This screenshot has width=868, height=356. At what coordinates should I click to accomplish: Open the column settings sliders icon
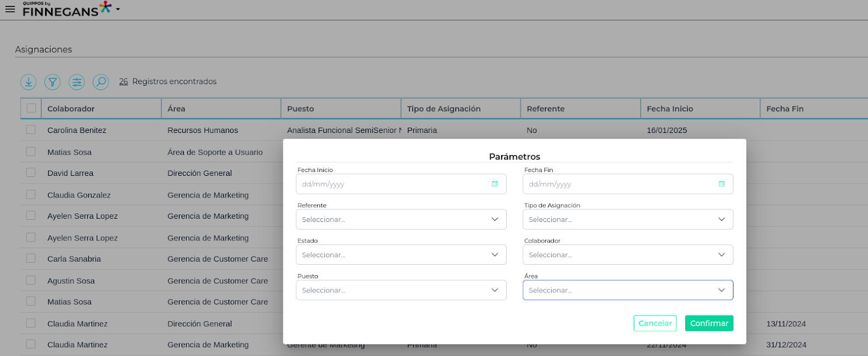coord(76,82)
